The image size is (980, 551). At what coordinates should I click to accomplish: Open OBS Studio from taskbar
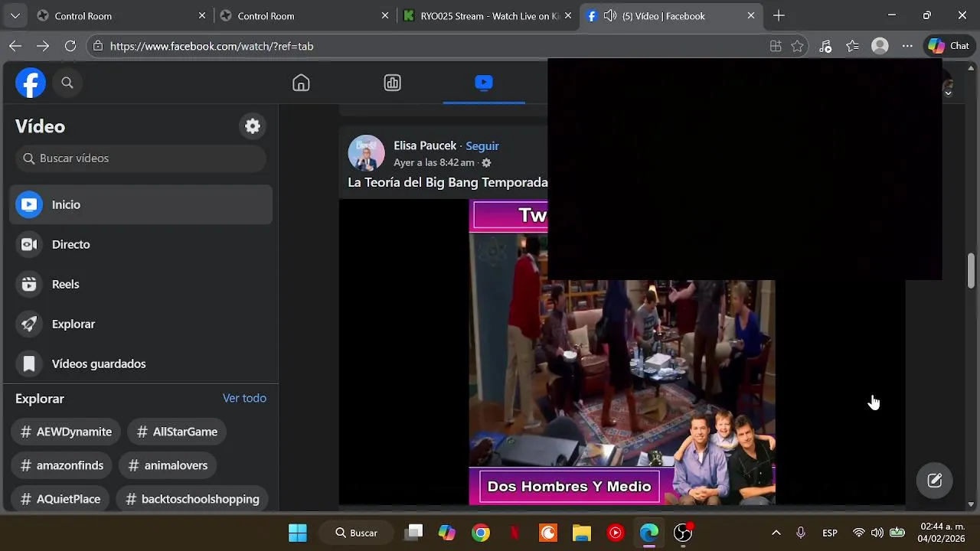click(683, 533)
